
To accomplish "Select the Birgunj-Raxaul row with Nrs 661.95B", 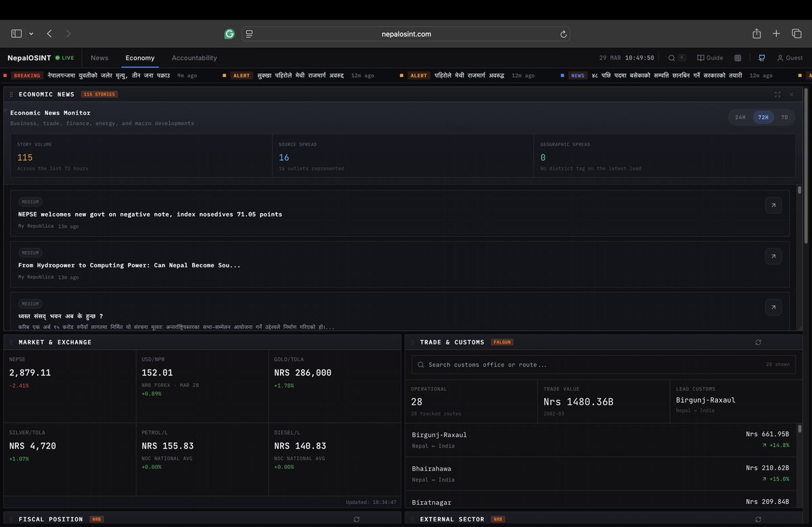I will [x=601, y=440].
